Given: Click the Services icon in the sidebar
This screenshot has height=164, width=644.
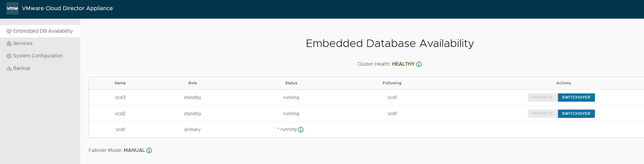Looking at the screenshot, I should (9, 44).
